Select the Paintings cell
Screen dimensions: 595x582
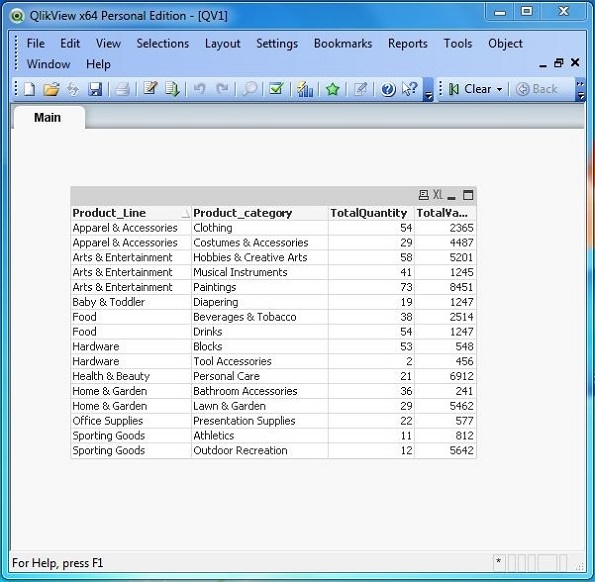coord(260,287)
